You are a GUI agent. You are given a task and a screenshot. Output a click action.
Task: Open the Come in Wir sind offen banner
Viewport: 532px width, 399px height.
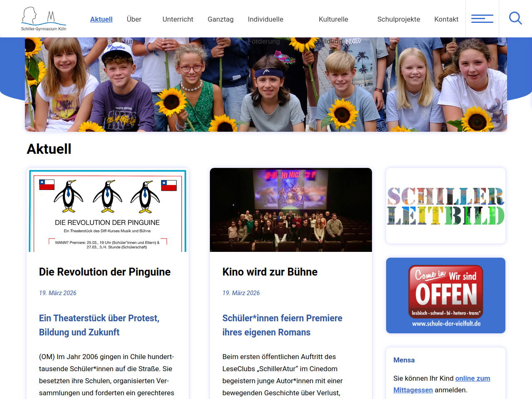click(446, 296)
